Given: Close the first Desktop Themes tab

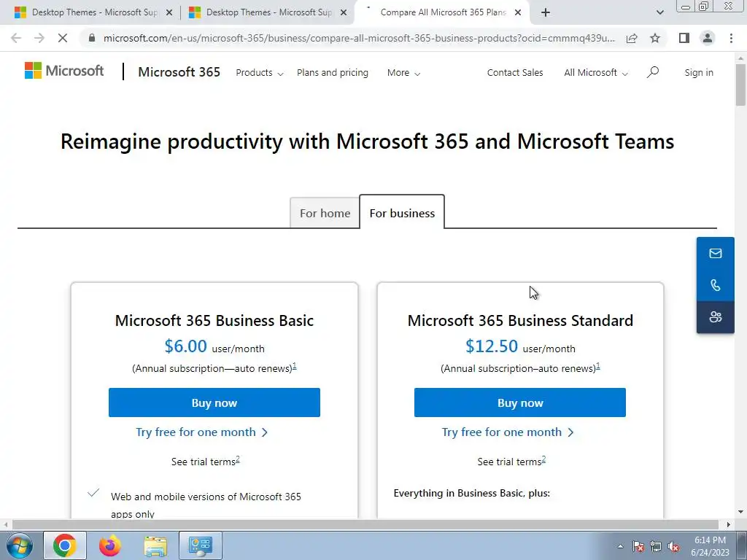Looking at the screenshot, I should click(x=169, y=13).
